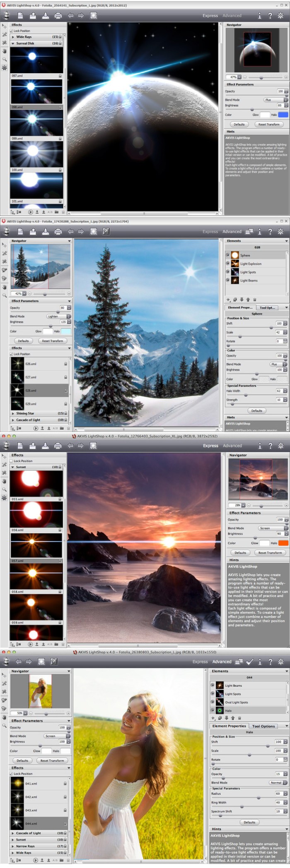
Task: Hide the Oval Light Spots element
Action: click(x=213, y=702)
